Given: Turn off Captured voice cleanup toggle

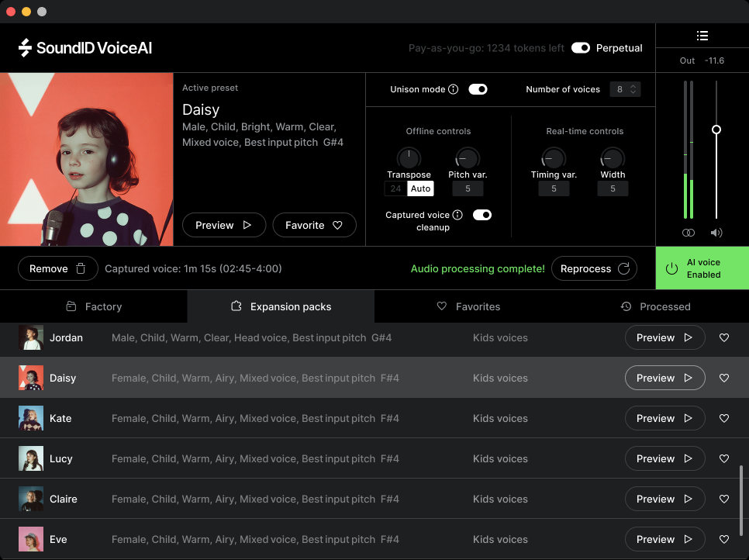Looking at the screenshot, I should click(481, 215).
